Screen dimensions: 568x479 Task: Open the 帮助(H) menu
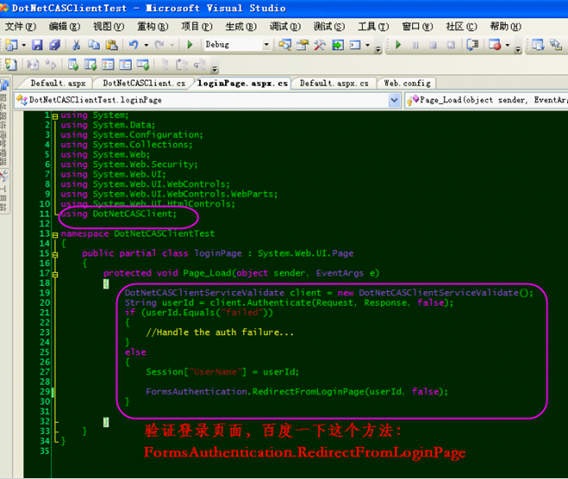coord(506,26)
